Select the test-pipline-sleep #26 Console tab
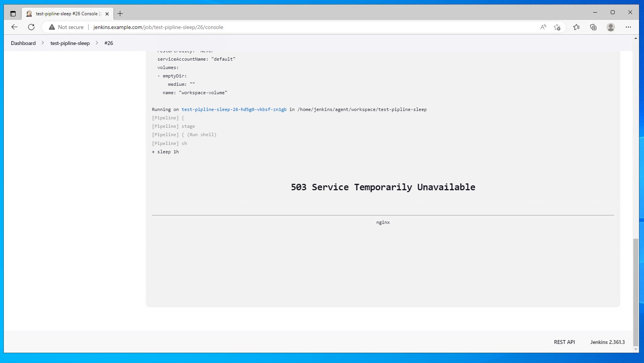Image resolution: width=644 pixels, height=363 pixels. 65,13
